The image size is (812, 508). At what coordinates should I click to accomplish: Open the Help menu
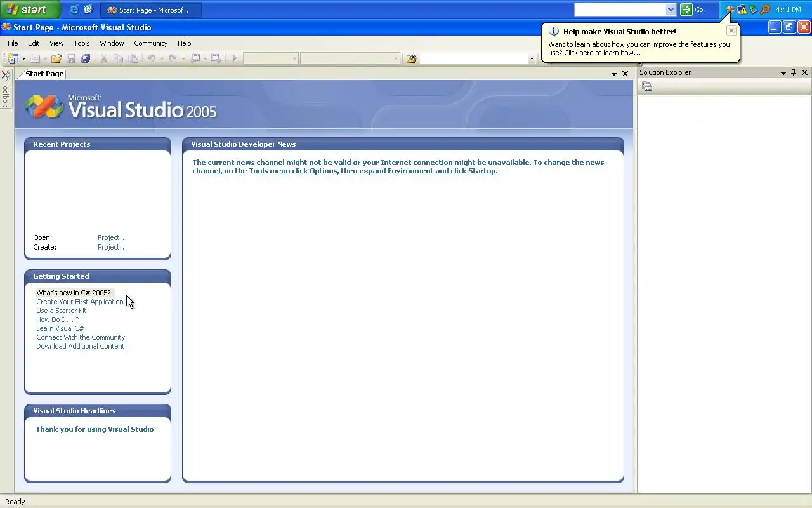point(184,43)
